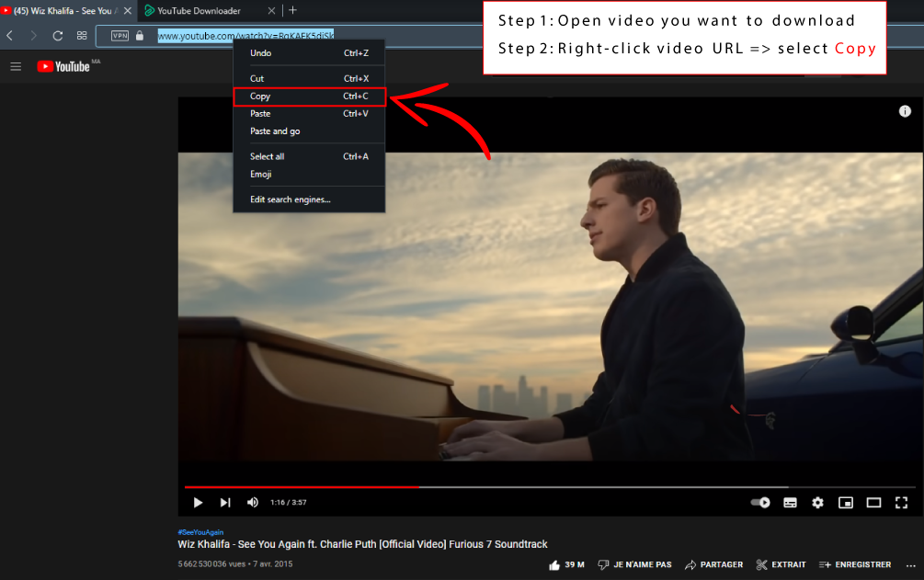
Task: Click the 1:16 / 3:57 time display
Action: (x=288, y=502)
